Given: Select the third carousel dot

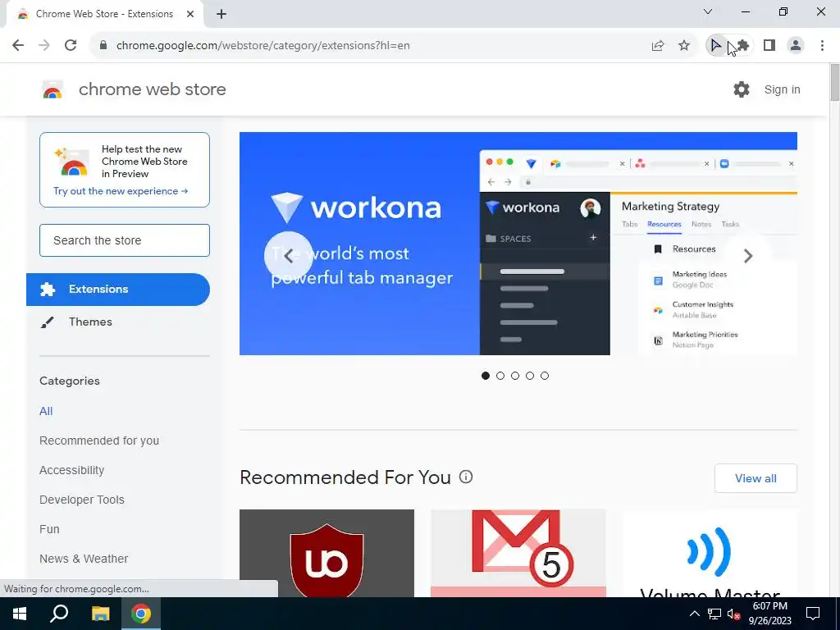Looking at the screenshot, I should point(515,376).
